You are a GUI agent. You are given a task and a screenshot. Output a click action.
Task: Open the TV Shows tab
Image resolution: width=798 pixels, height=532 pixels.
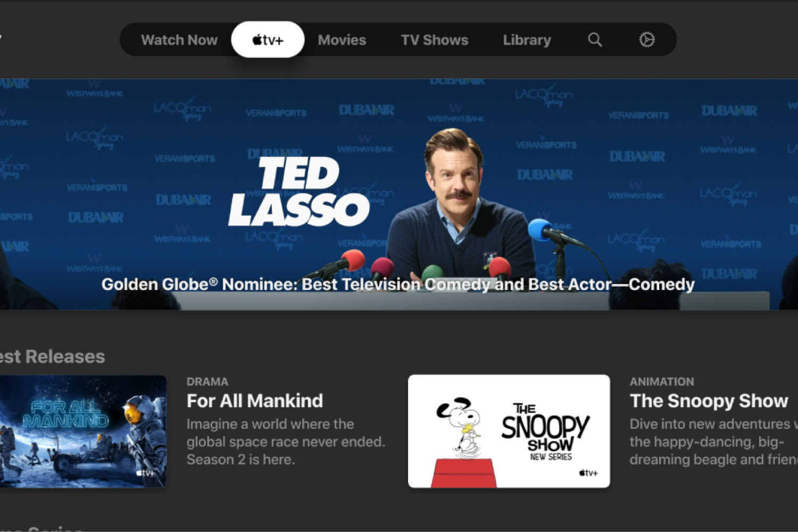click(435, 40)
